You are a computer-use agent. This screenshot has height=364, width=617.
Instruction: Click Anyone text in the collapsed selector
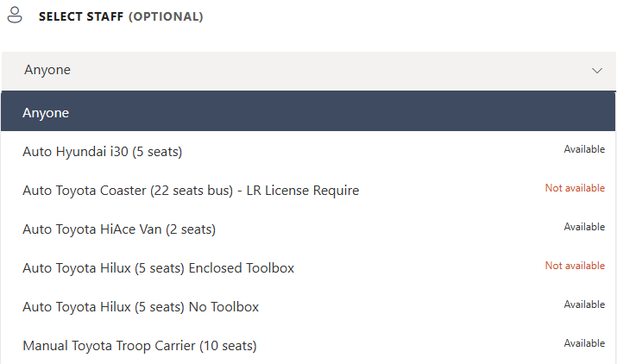coord(47,71)
